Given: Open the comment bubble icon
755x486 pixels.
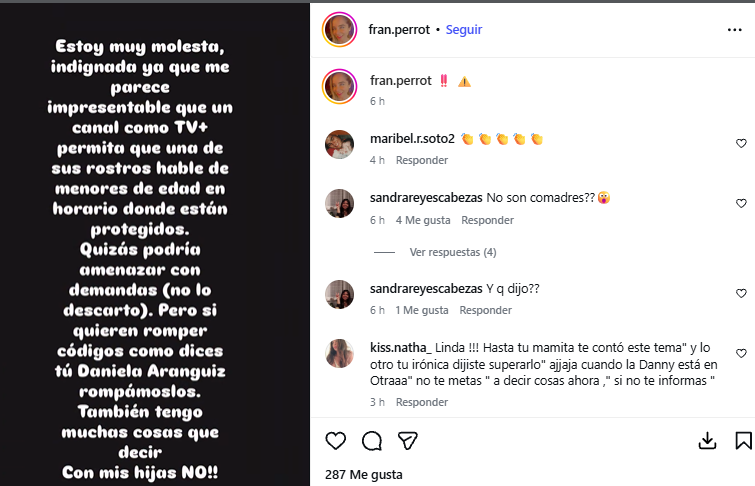Looking at the screenshot, I should [372, 441].
